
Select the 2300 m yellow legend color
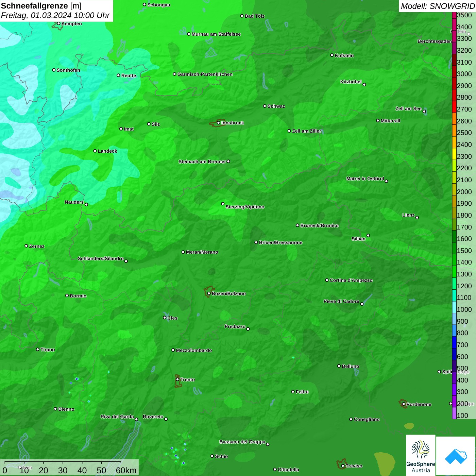(x=454, y=154)
